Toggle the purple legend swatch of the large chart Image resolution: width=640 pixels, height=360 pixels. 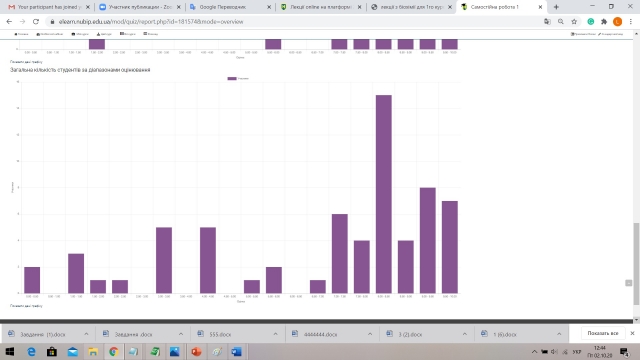coord(232,78)
